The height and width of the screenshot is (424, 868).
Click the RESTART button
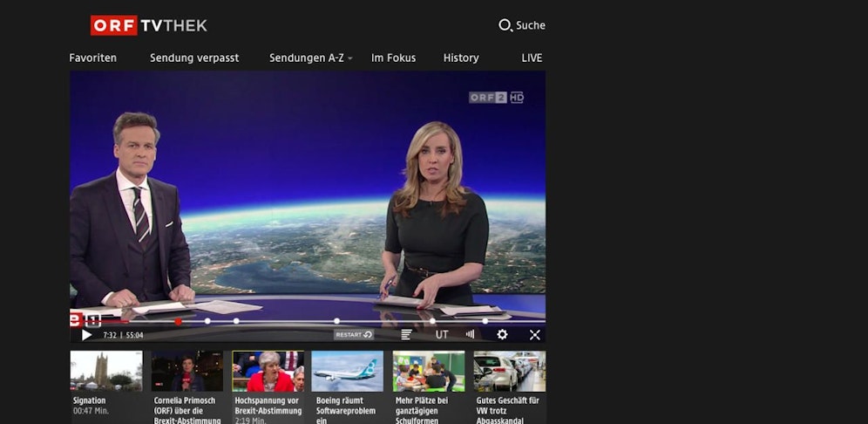point(354,335)
